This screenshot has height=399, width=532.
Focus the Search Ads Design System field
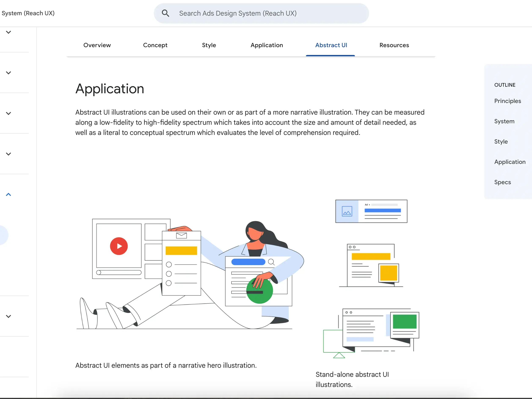[261, 13]
